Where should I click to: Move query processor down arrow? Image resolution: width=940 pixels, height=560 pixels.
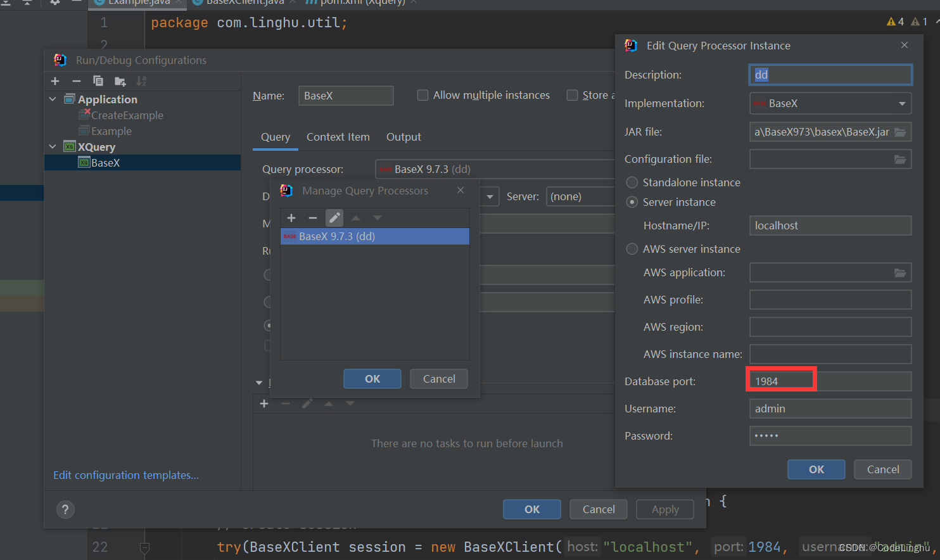(x=378, y=218)
